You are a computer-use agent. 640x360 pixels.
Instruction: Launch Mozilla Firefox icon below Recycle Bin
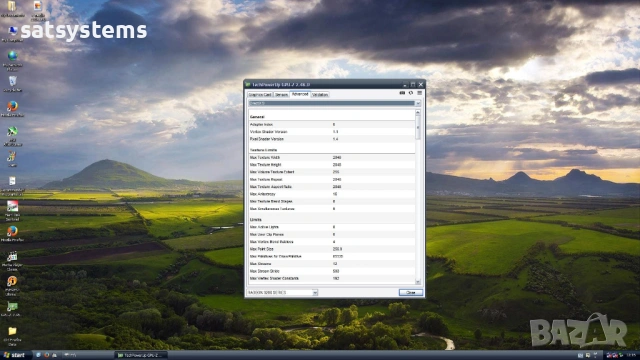[12, 109]
